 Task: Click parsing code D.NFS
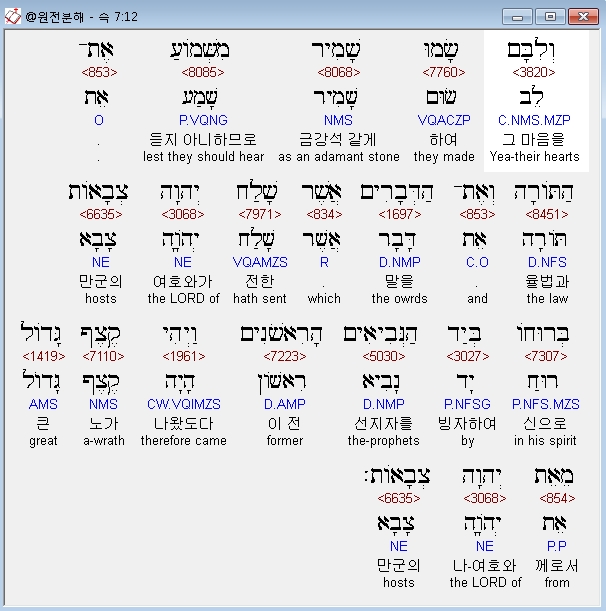tap(547, 262)
